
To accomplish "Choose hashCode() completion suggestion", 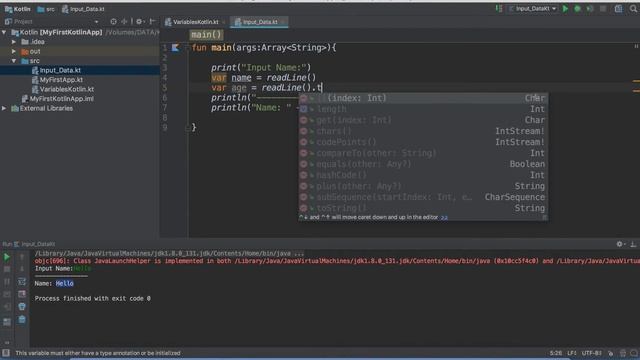I will [423, 175].
